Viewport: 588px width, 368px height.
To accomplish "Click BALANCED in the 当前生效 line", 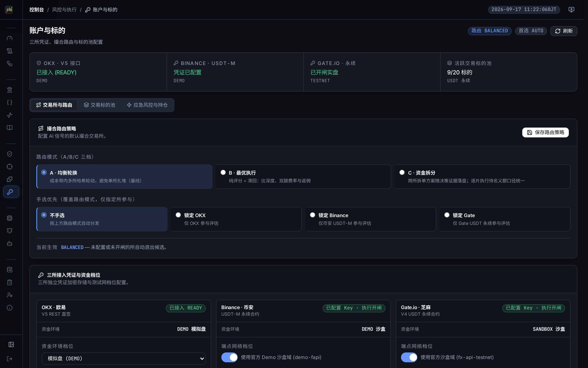I will click(72, 247).
